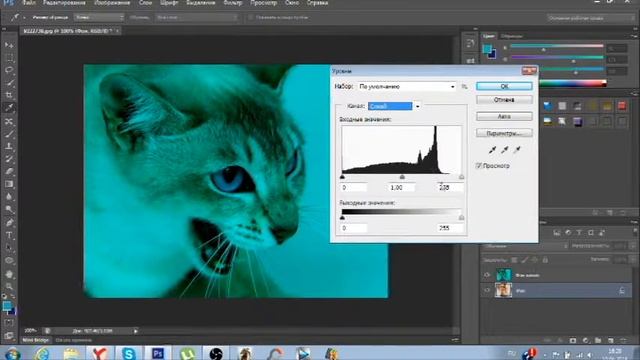Open the workspace switcher dropdown
Screen dimensions: 640x360
pos(590,18)
